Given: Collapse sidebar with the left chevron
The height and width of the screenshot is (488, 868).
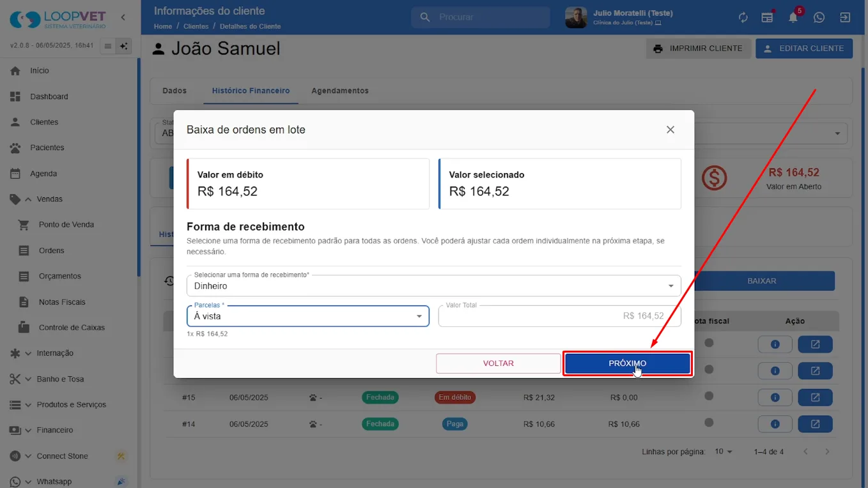Looking at the screenshot, I should tap(123, 17).
